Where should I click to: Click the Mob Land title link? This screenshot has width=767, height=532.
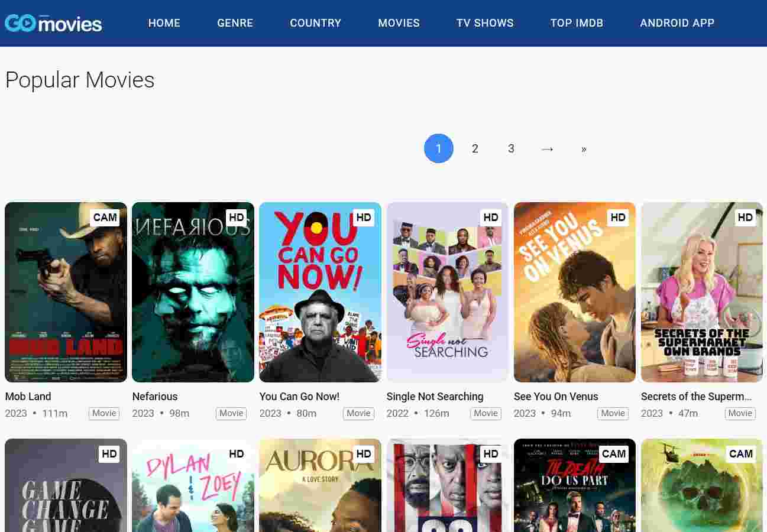click(28, 397)
